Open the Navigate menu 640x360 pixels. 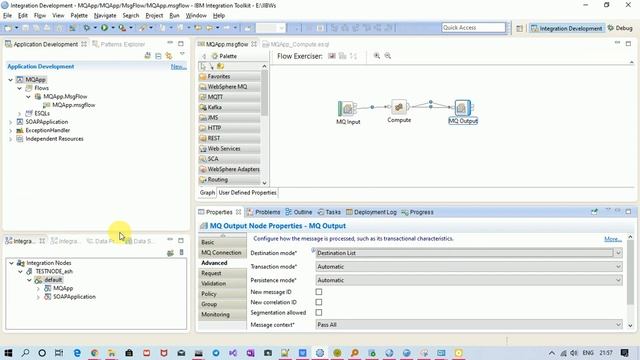[x=105, y=16]
